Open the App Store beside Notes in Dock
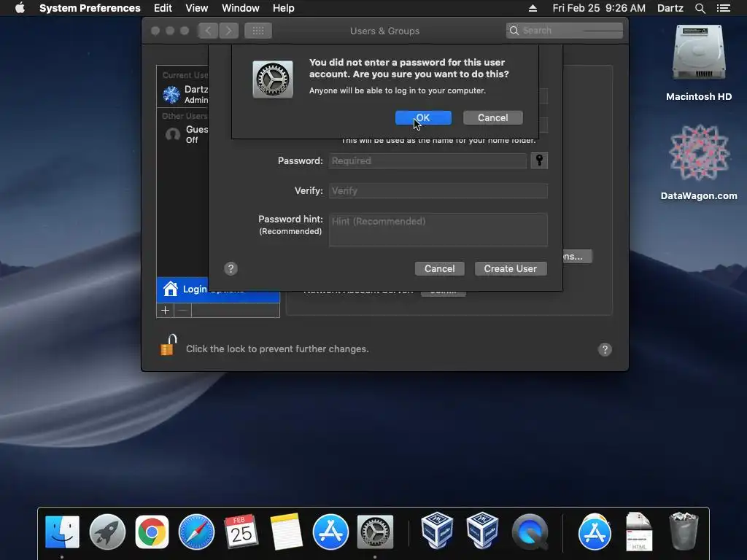The width and height of the screenshot is (747, 560). click(x=330, y=532)
